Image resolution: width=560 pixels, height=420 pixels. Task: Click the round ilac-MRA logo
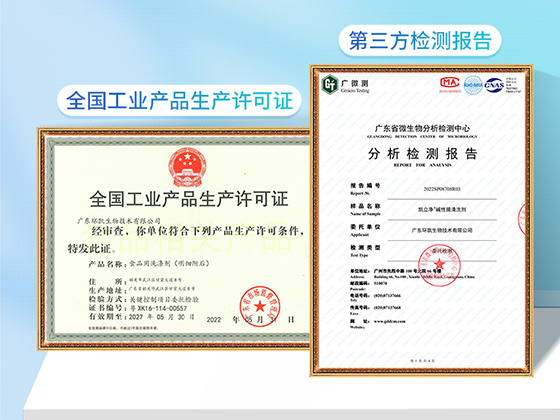point(473,85)
